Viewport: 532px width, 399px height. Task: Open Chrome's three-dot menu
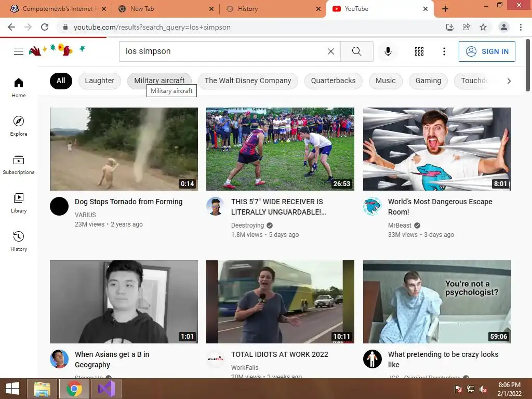(521, 27)
